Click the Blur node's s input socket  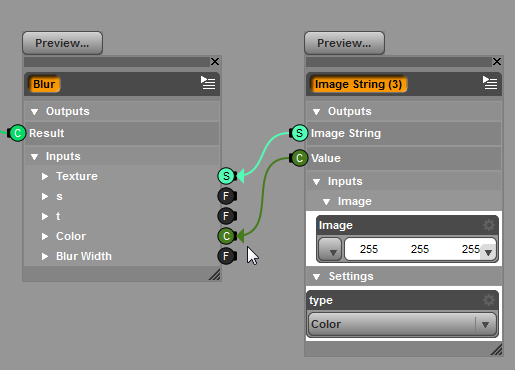(226, 196)
